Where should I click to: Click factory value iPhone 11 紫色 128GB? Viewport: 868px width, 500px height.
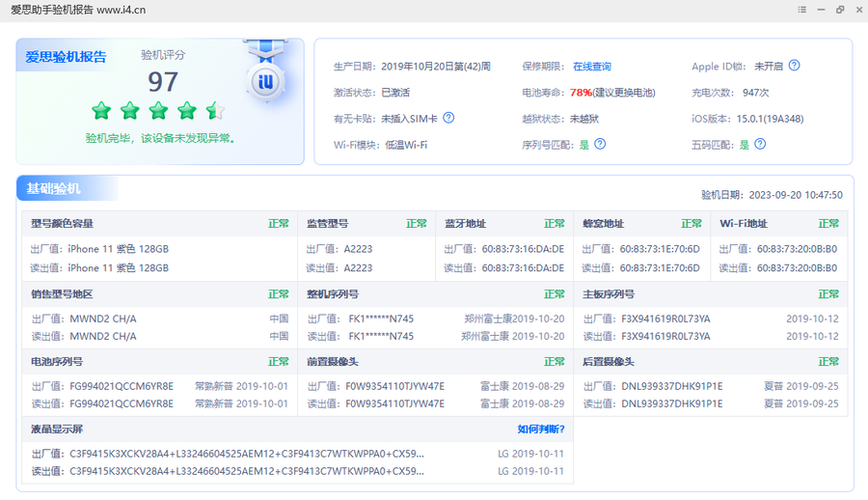(118, 249)
